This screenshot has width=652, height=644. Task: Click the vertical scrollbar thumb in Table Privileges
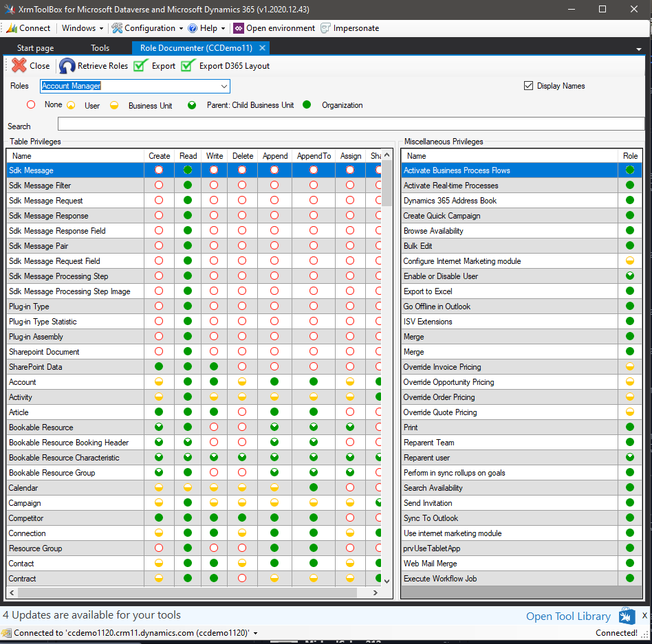click(387, 184)
